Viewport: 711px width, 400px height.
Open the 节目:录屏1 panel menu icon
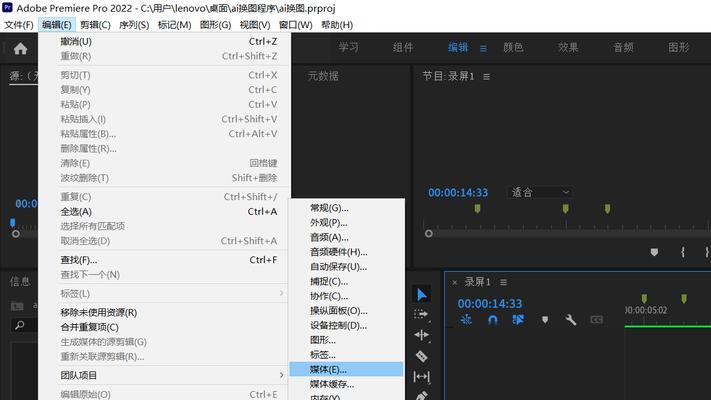click(486, 77)
